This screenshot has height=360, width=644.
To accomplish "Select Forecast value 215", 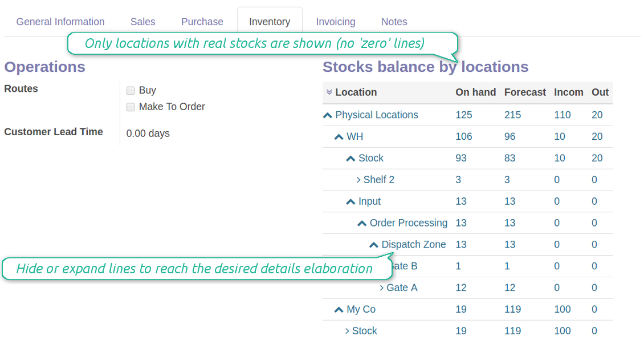I will pyautogui.click(x=512, y=115).
